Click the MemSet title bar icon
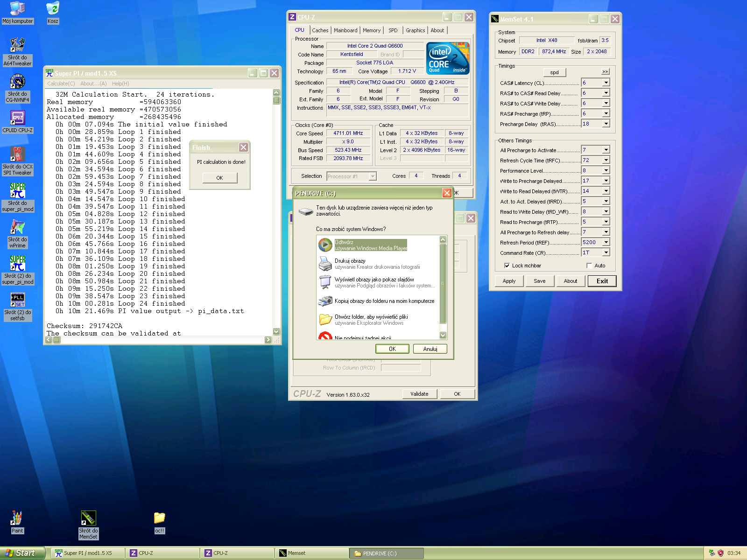 pyautogui.click(x=495, y=19)
